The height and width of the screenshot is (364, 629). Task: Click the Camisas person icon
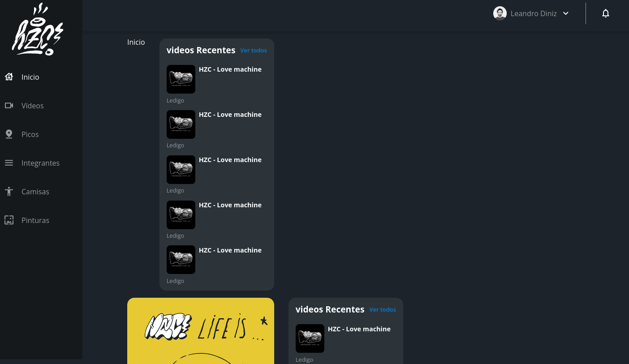pyautogui.click(x=9, y=192)
